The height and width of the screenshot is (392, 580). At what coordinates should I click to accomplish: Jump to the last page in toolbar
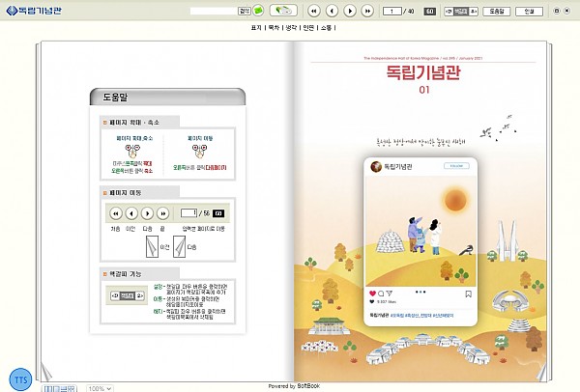point(367,11)
